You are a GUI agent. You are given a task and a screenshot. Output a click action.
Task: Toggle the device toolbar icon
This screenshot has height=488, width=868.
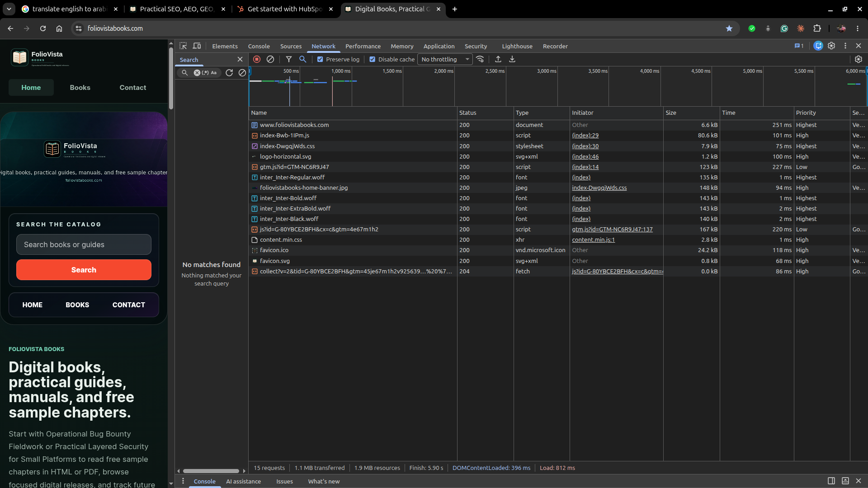click(x=197, y=46)
